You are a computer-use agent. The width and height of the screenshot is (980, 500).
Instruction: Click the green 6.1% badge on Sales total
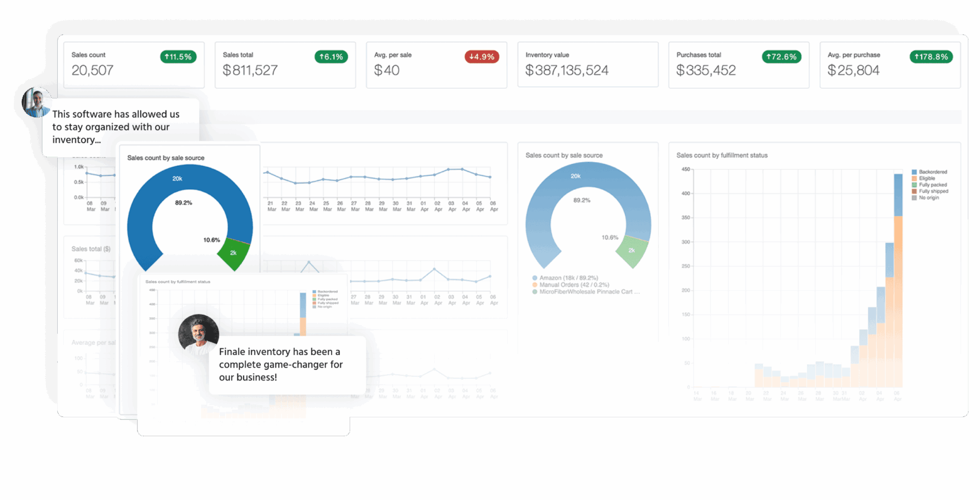pyautogui.click(x=331, y=57)
